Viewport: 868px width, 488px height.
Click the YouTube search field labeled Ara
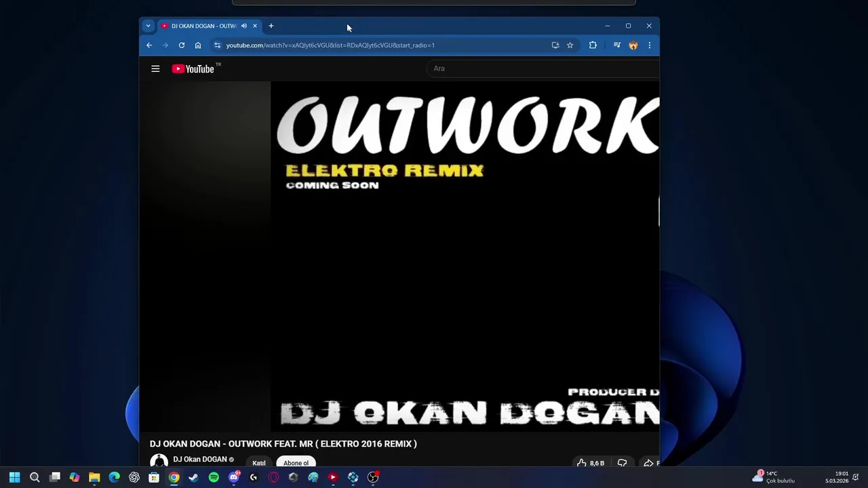click(x=542, y=68)
